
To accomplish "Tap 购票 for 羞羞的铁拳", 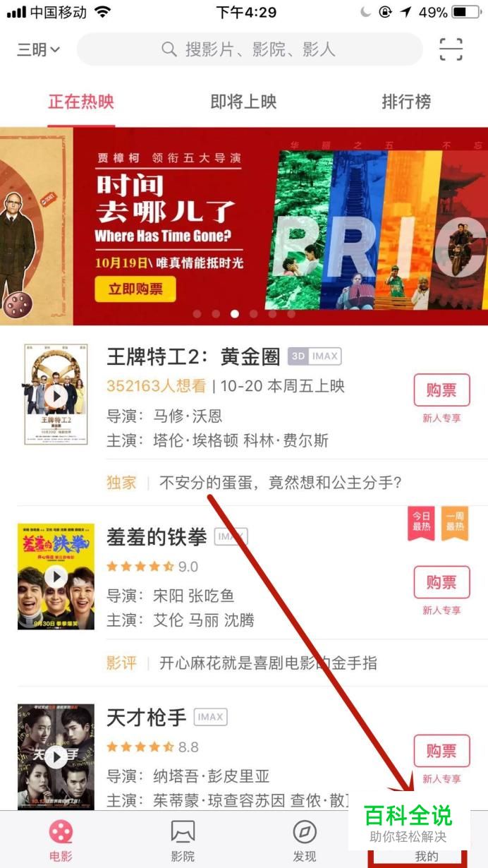I will [441, 582].
